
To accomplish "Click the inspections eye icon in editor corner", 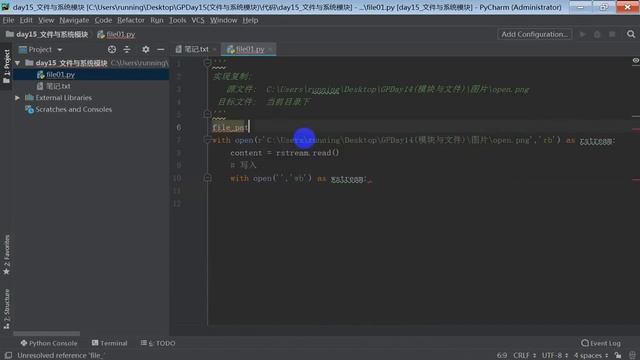I will point(636,60).
